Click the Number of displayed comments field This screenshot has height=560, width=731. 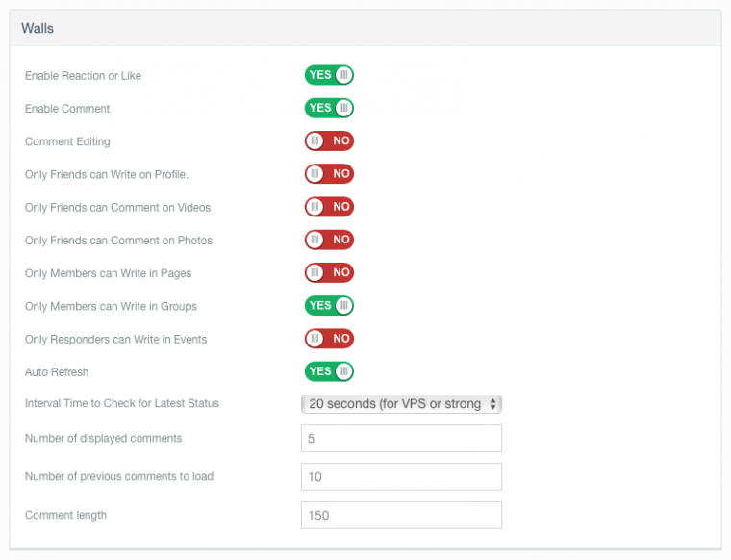click(401, 439)
